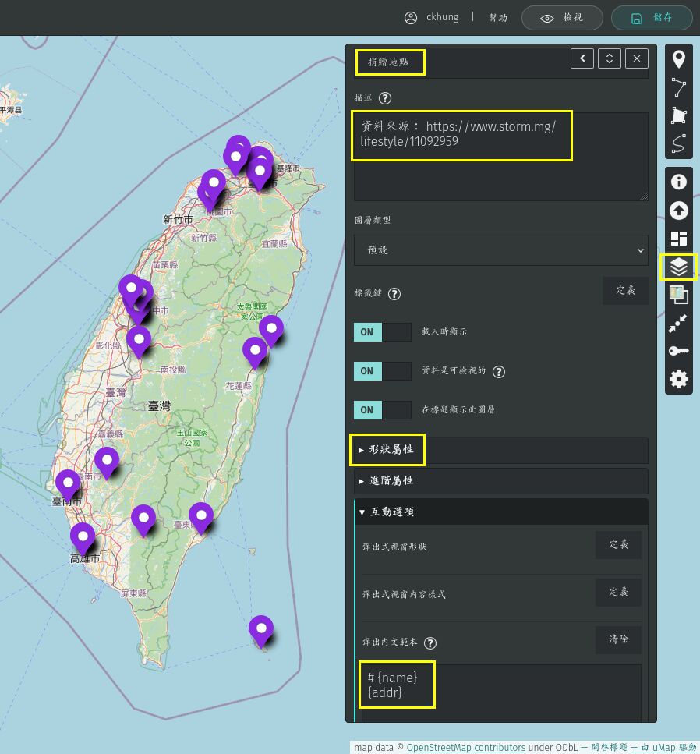Toggle the 載入時顯示 switch

click(383, 332)
